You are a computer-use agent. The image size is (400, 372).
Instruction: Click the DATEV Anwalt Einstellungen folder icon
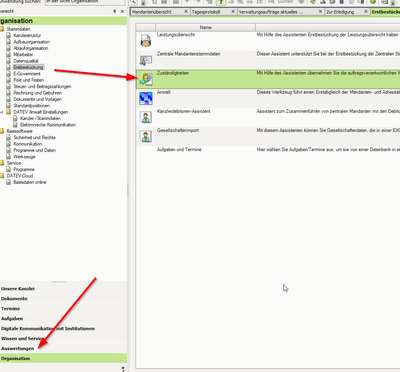point(9,112)
